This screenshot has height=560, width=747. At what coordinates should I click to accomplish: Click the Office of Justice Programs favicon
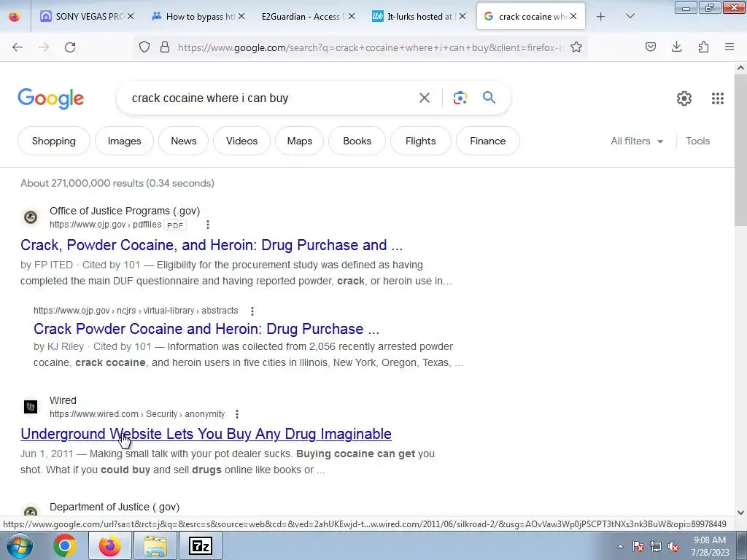(31, 217)
